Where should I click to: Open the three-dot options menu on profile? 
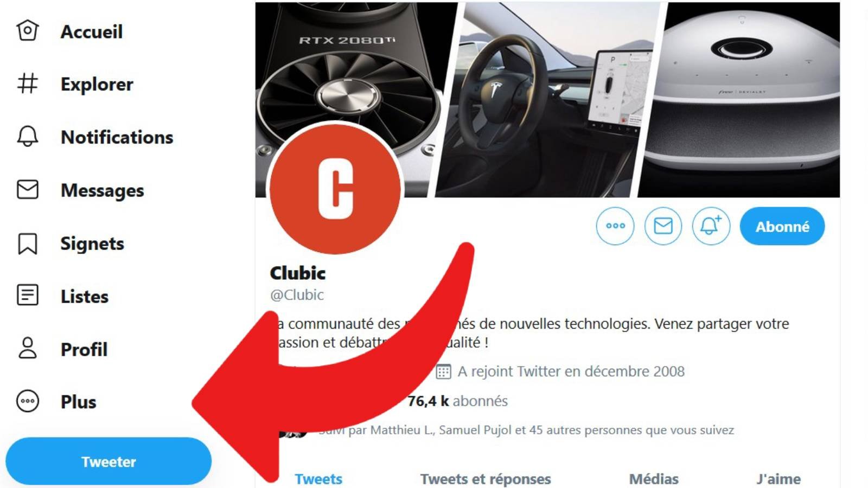coord(615,226)
